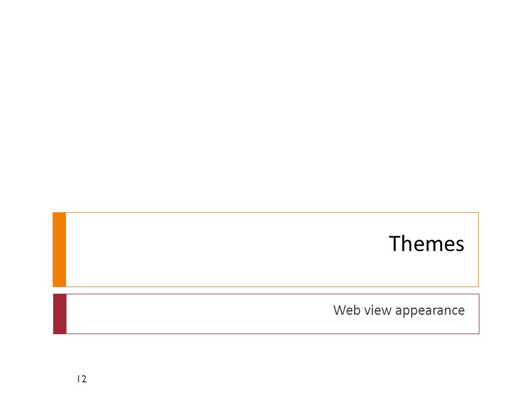Viewport: 532px width, 399px height.
Task: Click the word "appearance" in subtitle
Action: click(430, 311)
